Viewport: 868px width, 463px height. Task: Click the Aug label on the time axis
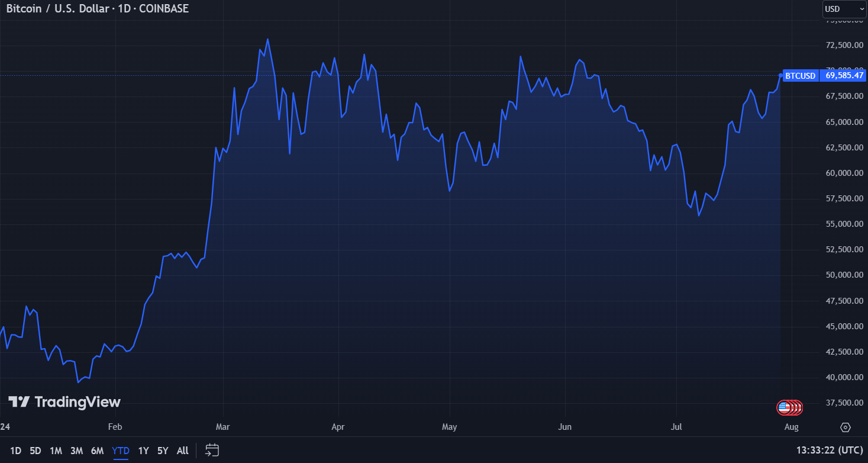(791, 427)
